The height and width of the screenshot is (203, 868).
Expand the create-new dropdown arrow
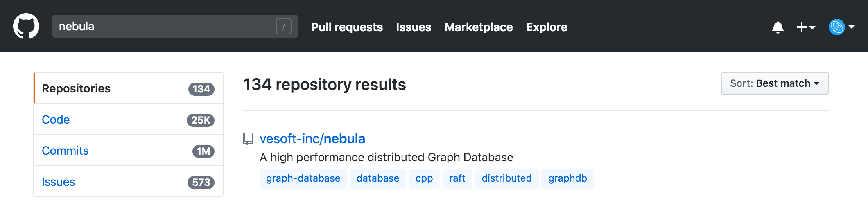[x=812, y=27]
